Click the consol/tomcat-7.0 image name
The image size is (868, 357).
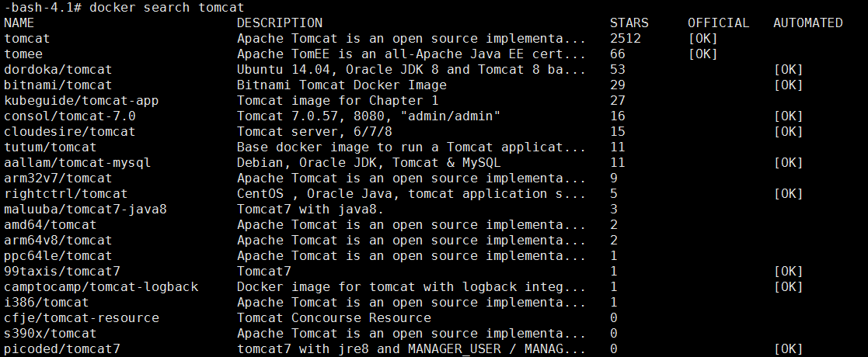click(70, 116)
